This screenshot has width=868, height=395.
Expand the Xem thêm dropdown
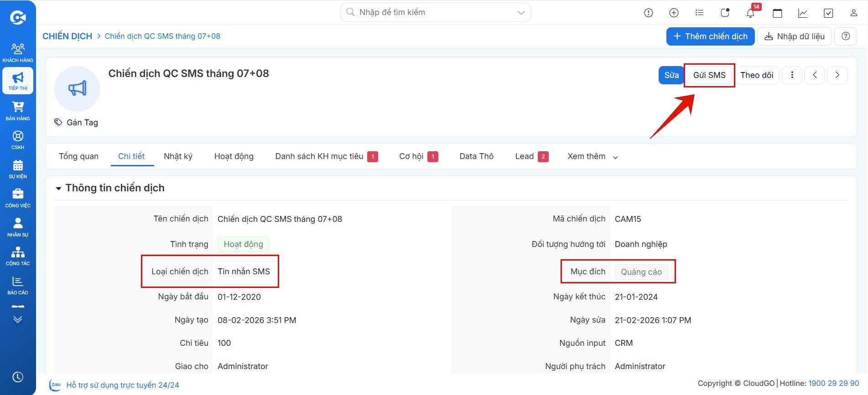click(593, 156)
